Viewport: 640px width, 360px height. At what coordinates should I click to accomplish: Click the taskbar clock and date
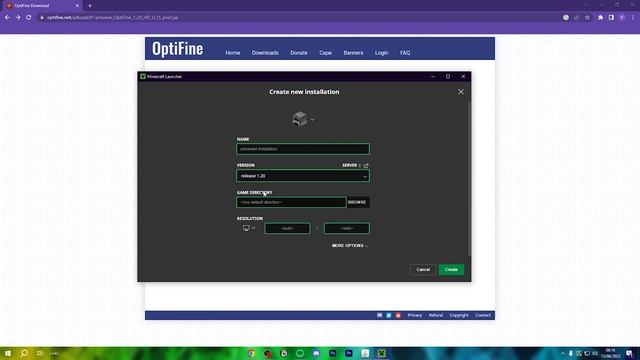[611, 353]
